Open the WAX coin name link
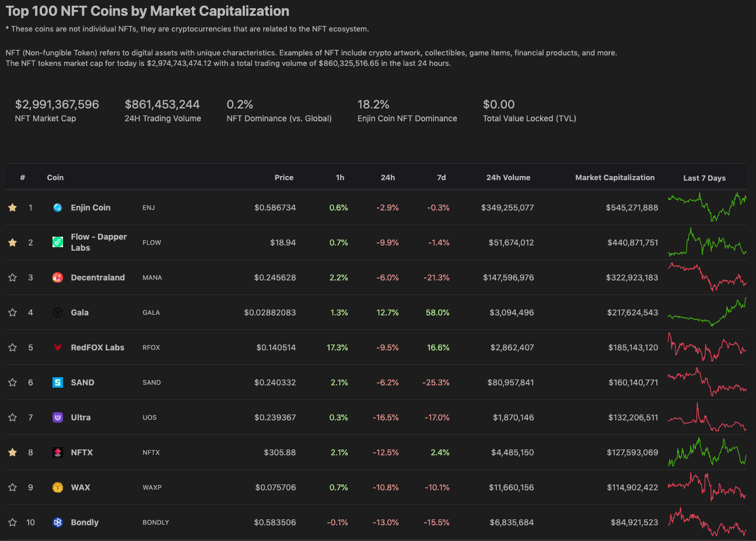The image size is (756, 541). [x=80, y=487]
